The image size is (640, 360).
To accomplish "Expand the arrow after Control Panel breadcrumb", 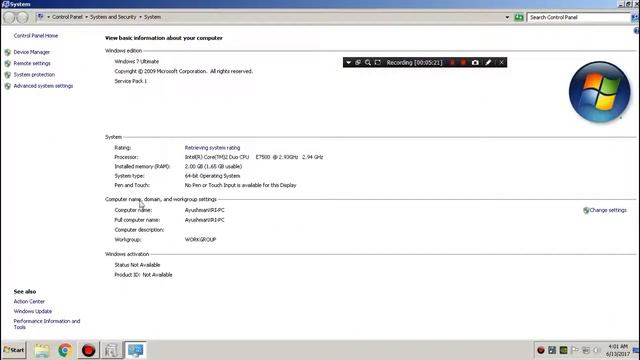I will tap(87, 17).
